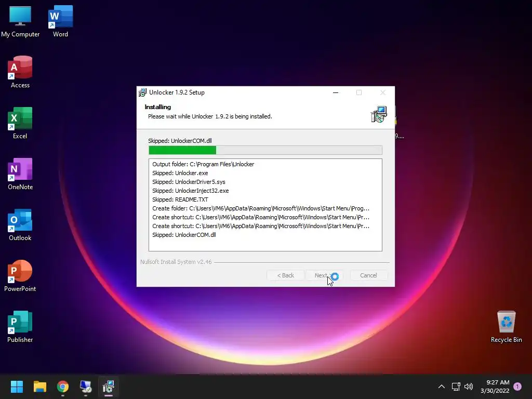
Task: Select the 'Skipped: UnlockerInject32.exe' log line
Action: pos(190,191)
